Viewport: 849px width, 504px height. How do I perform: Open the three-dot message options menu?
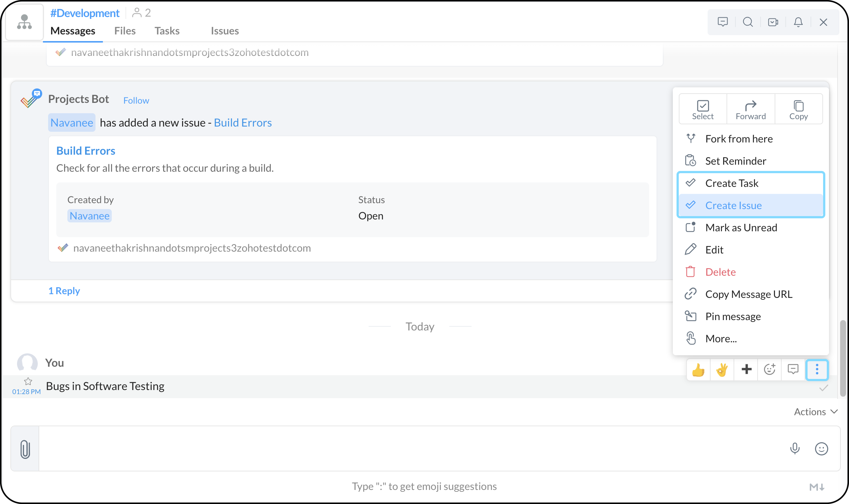(817, 369)
